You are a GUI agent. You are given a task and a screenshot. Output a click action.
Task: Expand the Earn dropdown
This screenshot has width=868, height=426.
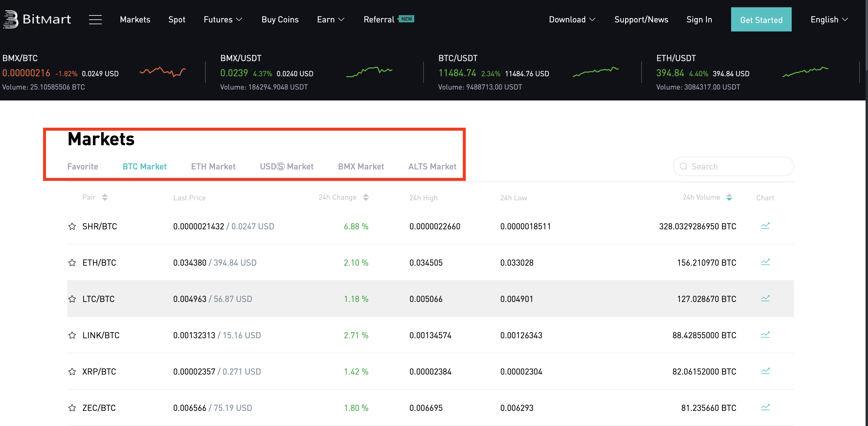click(x=330, y=20)
